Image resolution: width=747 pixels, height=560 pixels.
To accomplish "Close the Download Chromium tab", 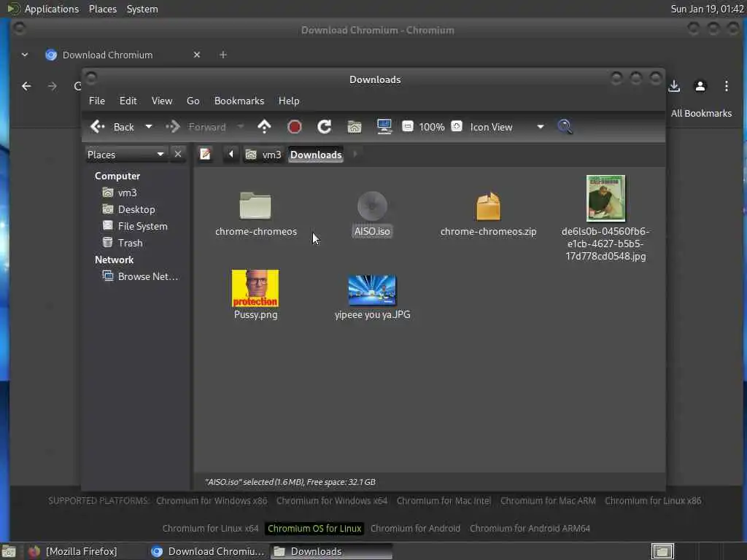I will point(197,55).
